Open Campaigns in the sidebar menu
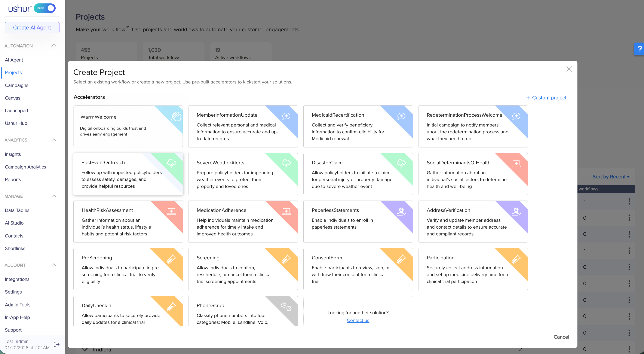 tap(16, 85)
